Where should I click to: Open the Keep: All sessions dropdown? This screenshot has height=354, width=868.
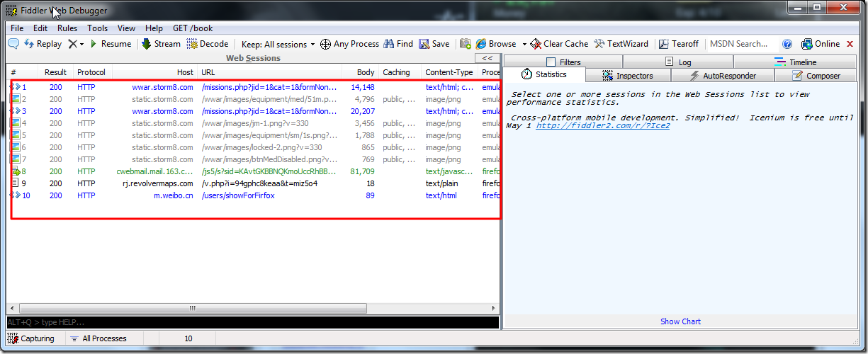point(278,44)
